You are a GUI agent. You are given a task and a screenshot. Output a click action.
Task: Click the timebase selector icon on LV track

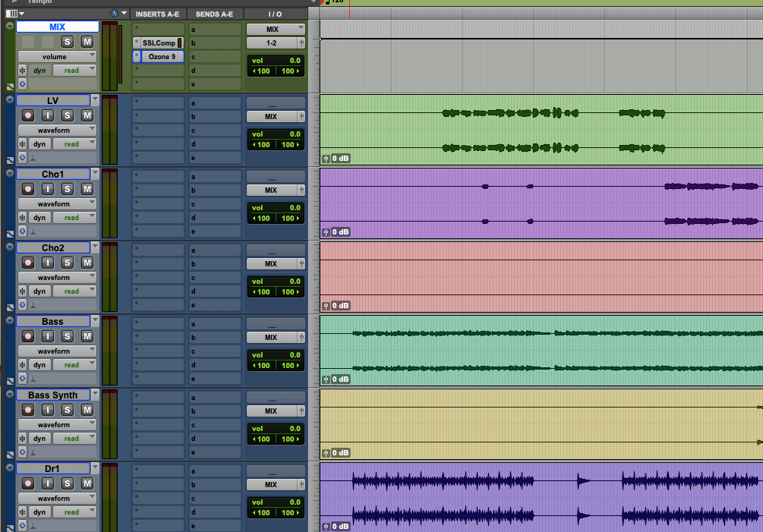(x=22, y=157)
